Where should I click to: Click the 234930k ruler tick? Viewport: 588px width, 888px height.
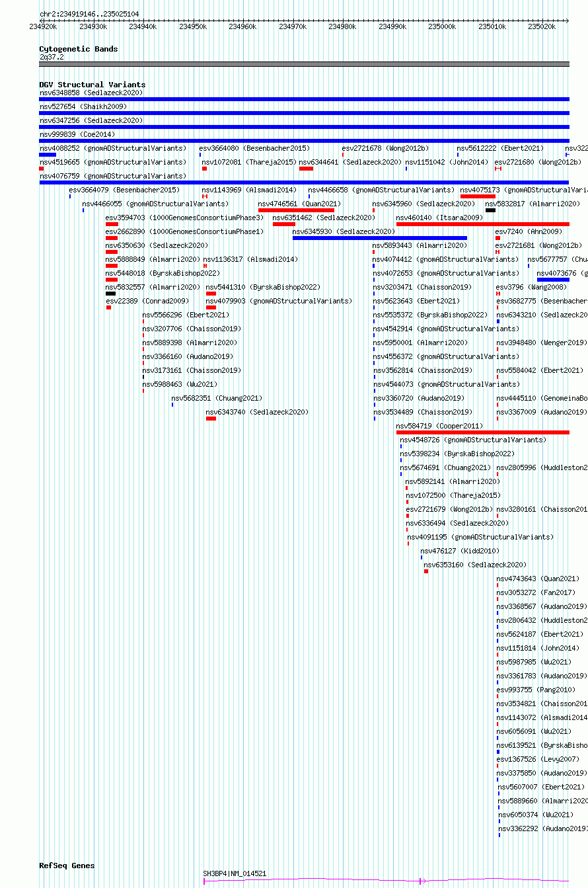[x=93, y=26]
